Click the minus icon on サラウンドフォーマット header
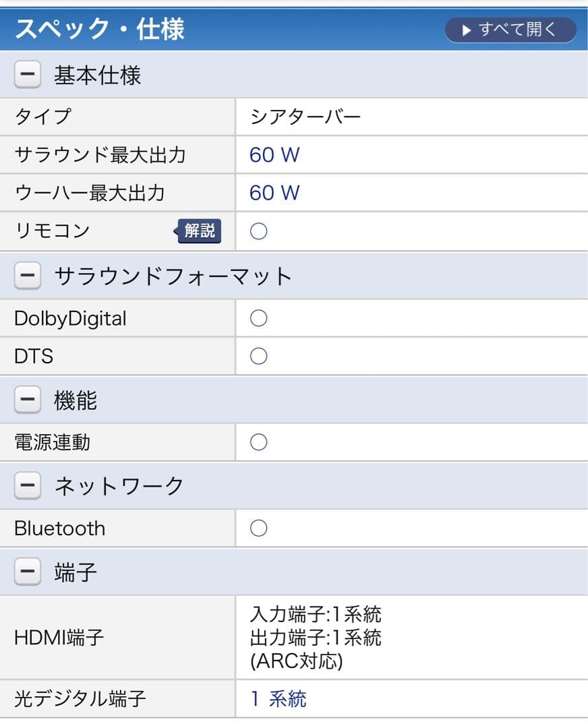 26,276
